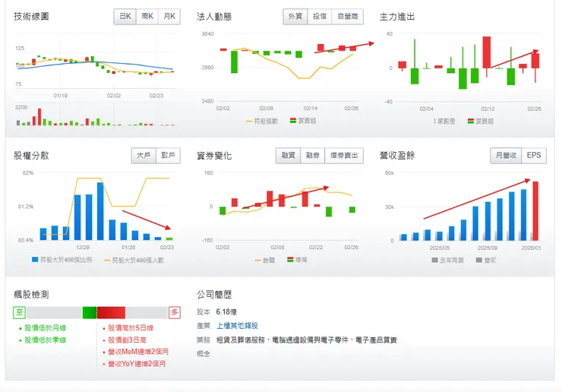Show 融券 short selling chart
Viewport: 562px width, 392px height.
[x=312, y=155]
